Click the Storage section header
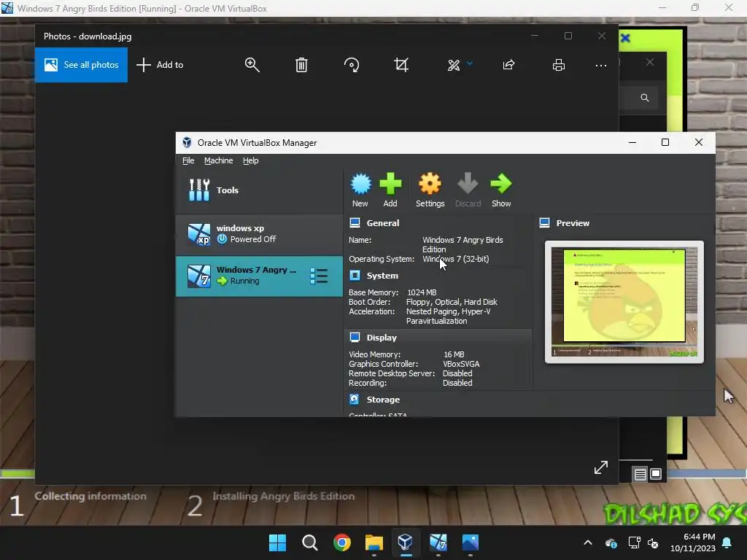 click(x=383, y=400)
